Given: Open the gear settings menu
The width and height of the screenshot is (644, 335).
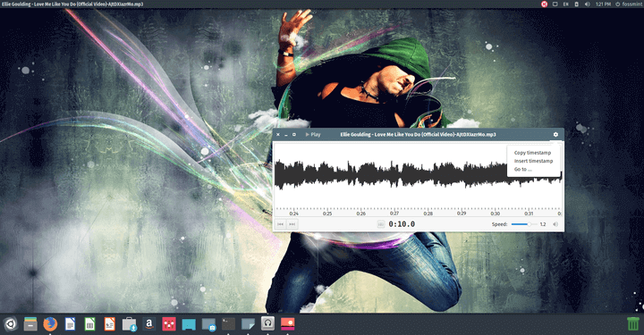Looking at the screenshot, I should click(x=555, y=135).
